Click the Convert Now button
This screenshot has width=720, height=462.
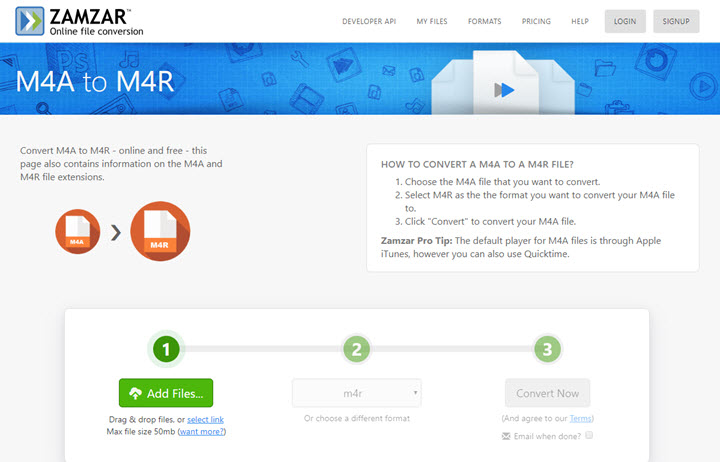[x=547, y=393]
